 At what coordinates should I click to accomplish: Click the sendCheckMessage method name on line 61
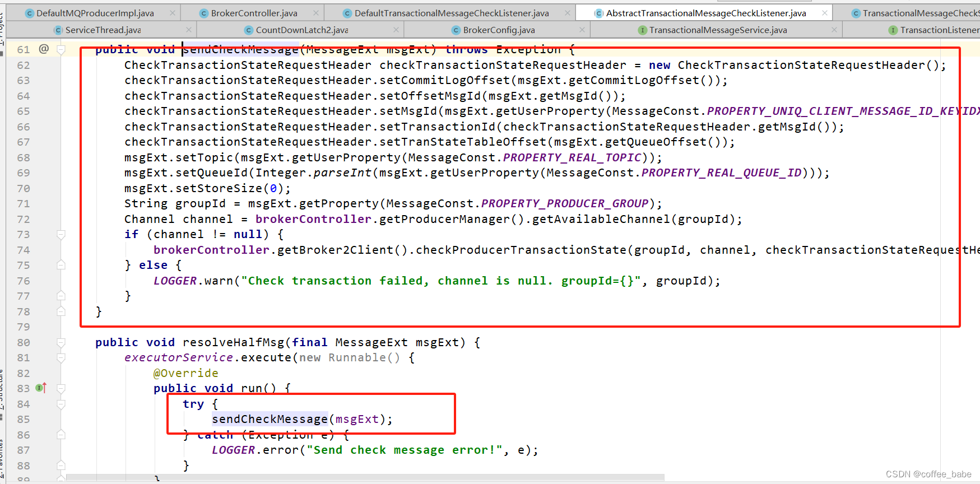241,50
